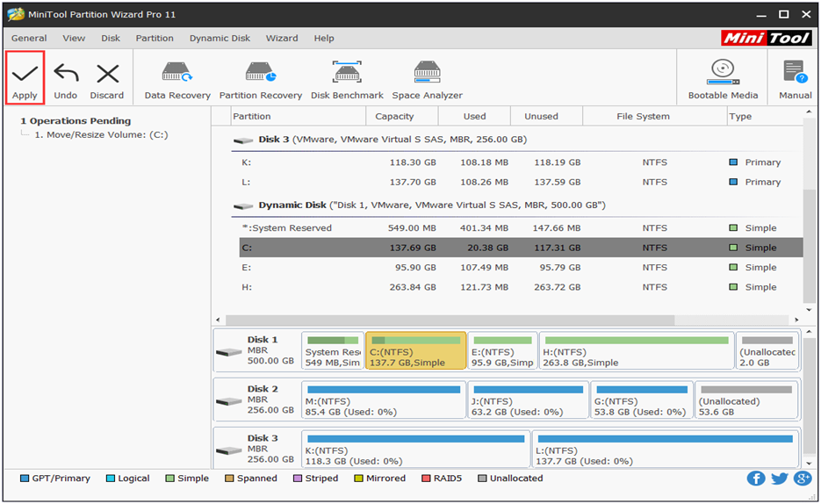Click disk map scroll-up arrow
Viewport: 821px width, 504px height.
pos(809,332)
